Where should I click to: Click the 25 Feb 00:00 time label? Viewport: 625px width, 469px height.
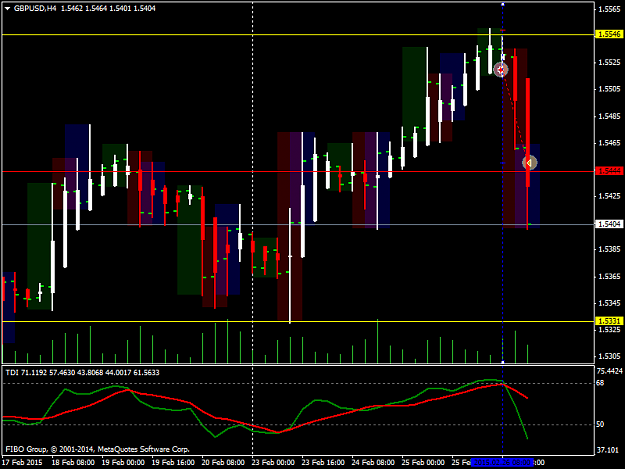pyautogui.click(x=423, y=463)
